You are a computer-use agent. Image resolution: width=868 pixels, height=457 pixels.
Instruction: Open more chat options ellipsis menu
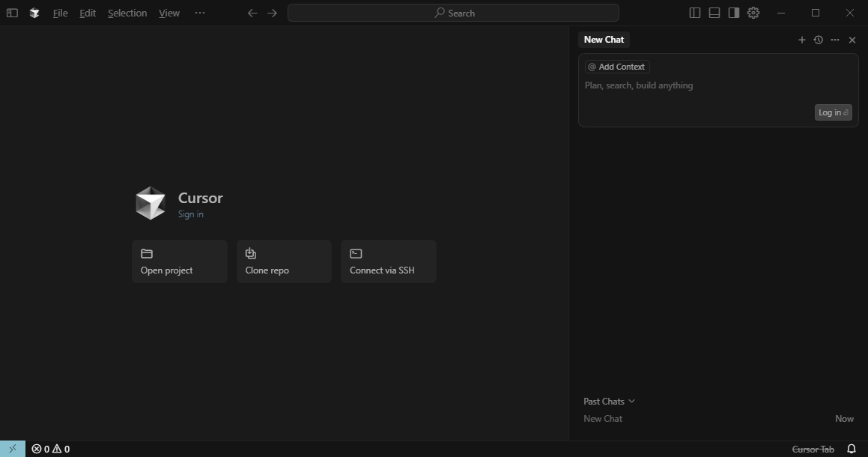pos(835,40)
